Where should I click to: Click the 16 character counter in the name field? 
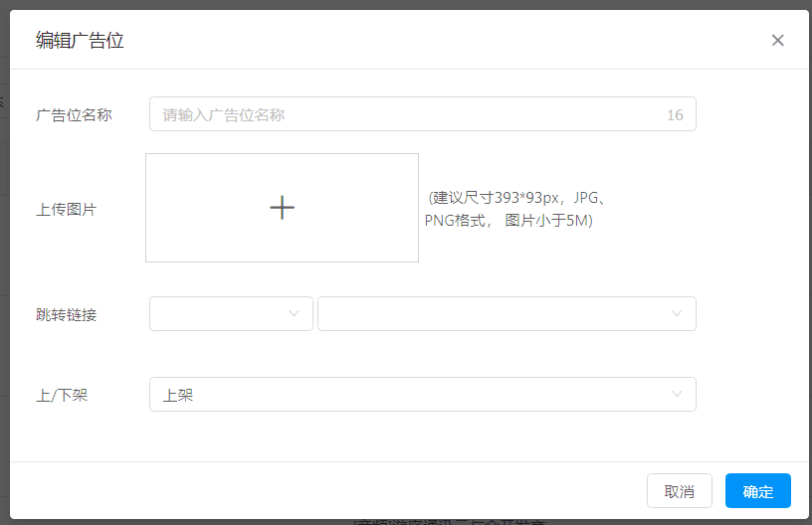(675, 115)
